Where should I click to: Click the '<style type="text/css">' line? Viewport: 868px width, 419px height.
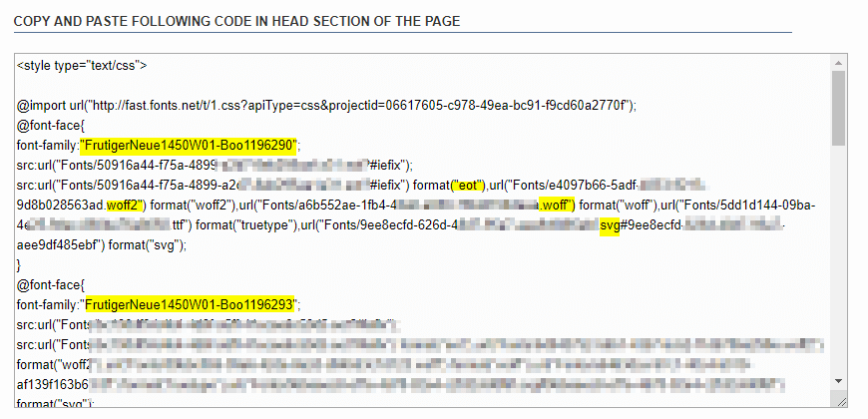[82, 66]
